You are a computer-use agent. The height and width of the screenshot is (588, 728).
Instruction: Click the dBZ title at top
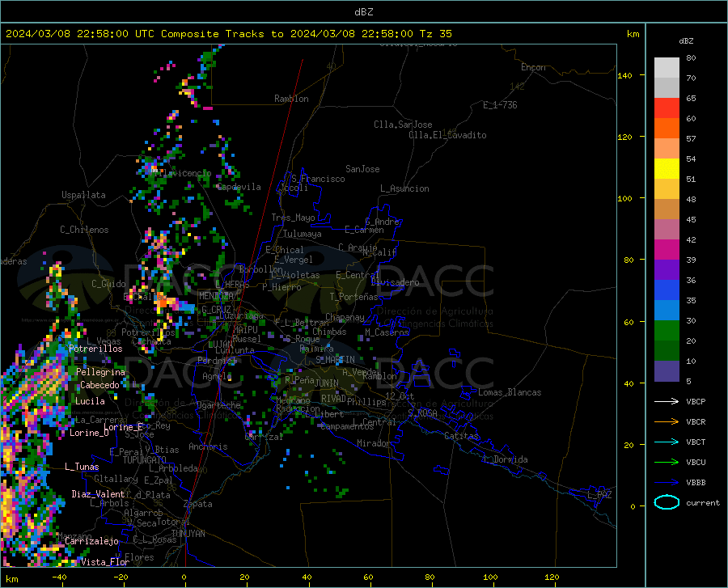coord(363,12)
